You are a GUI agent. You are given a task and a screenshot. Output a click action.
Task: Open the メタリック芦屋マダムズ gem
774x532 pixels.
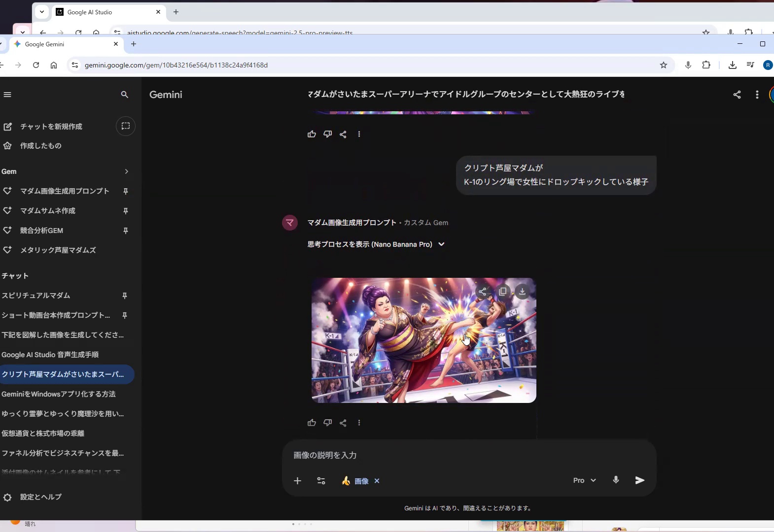[58, 250]
